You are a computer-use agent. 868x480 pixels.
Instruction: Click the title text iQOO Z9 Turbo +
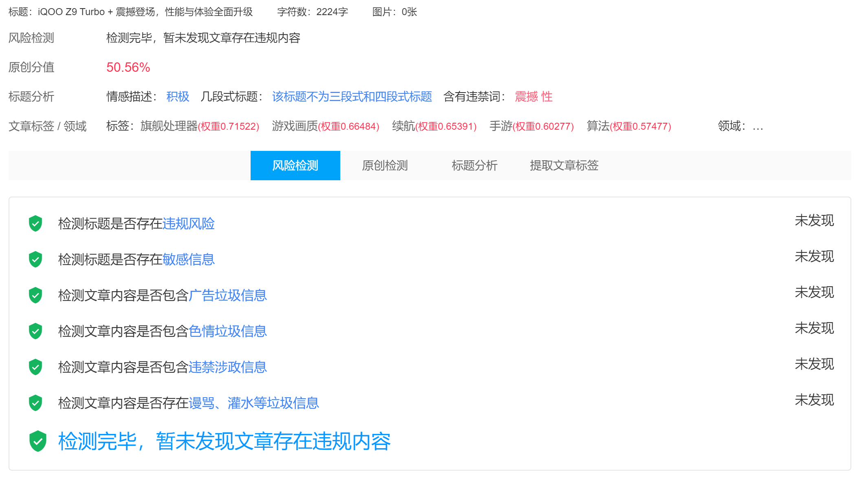pyautogui.click(x=75, y=12)
